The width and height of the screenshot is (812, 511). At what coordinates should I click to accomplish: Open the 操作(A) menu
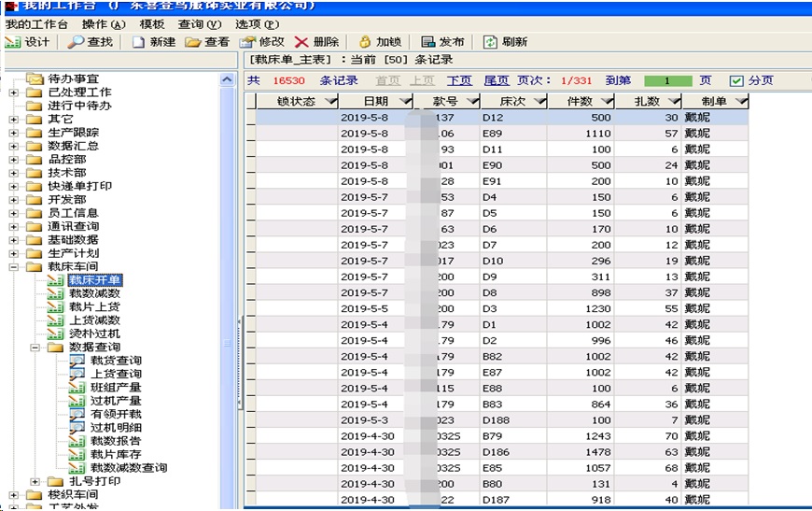pos(104,24)
